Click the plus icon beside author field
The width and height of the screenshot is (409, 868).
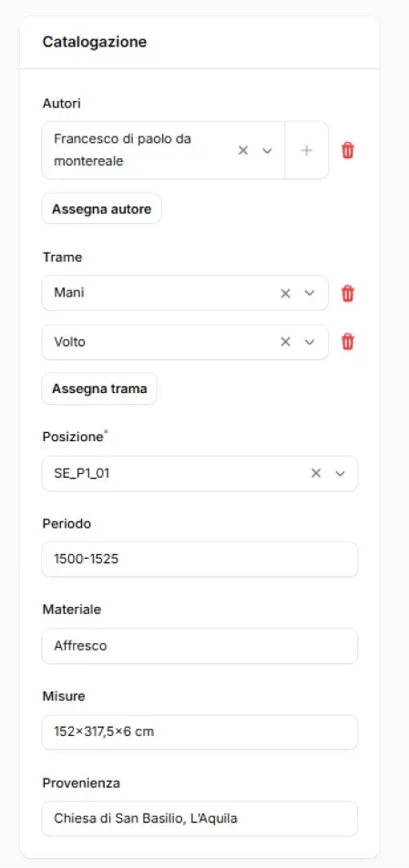click(306, 150)
